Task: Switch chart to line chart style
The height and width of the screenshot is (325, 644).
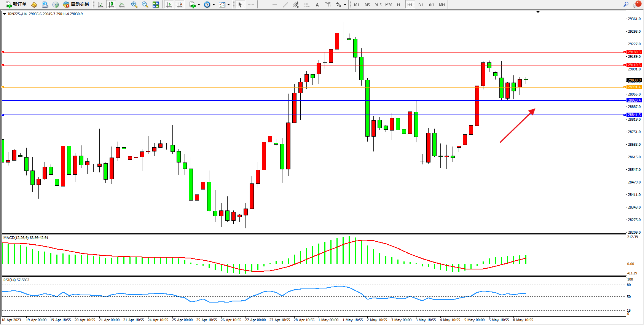Action: 122,5
